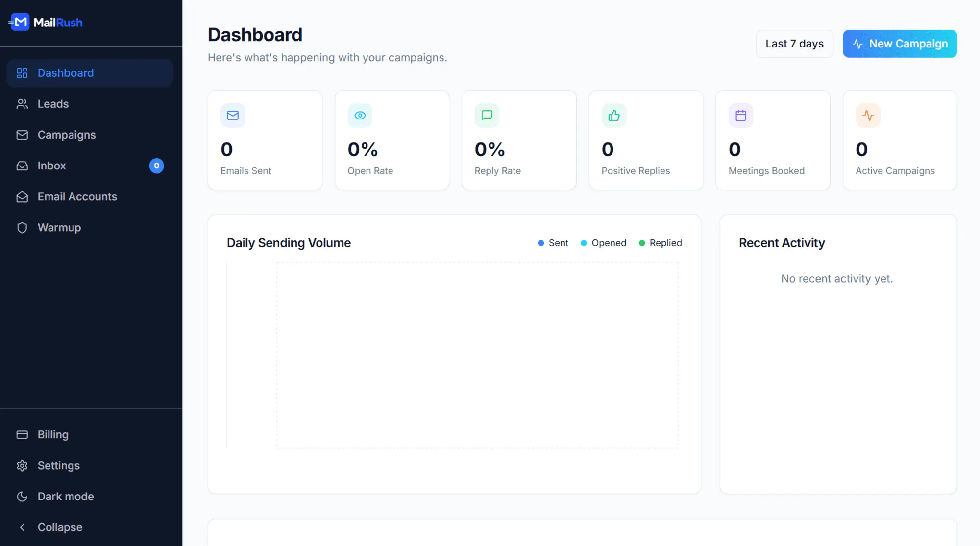
Task: Click the MailRush logo icon
Action: (x=20, y=22)
